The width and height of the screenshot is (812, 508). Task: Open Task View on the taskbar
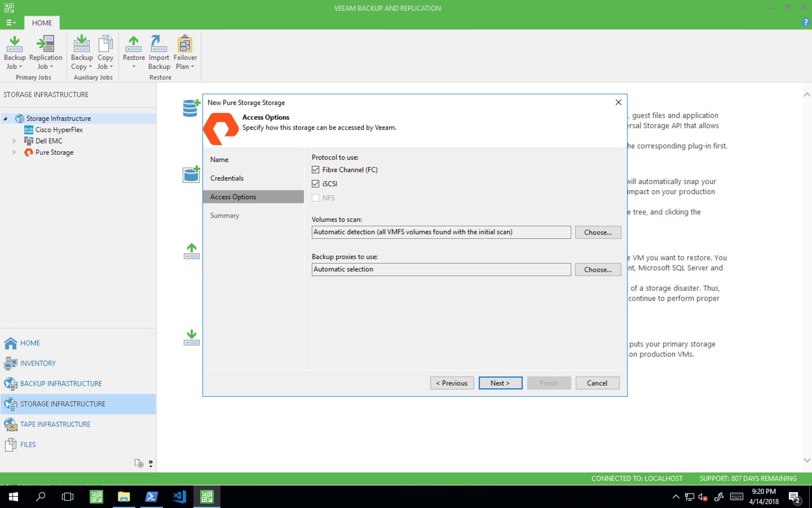pos(67,497)
